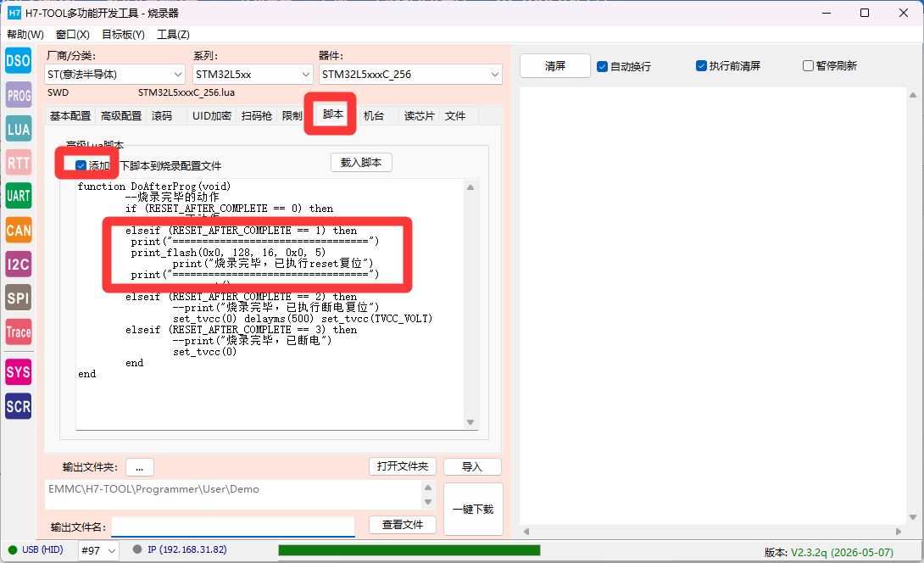Open the I2C tool
The height and width of the screenshot is (563, 924).
click(19, 264)
